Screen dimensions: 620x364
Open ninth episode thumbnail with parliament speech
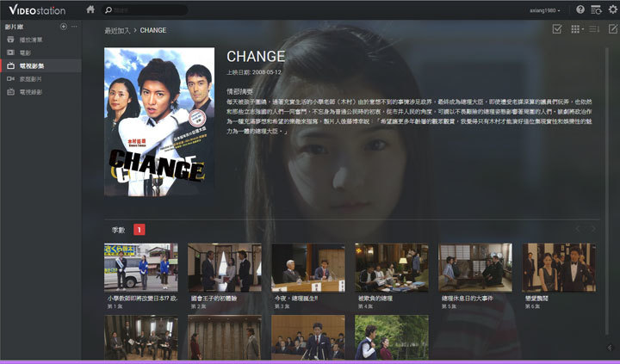[308, 337]
